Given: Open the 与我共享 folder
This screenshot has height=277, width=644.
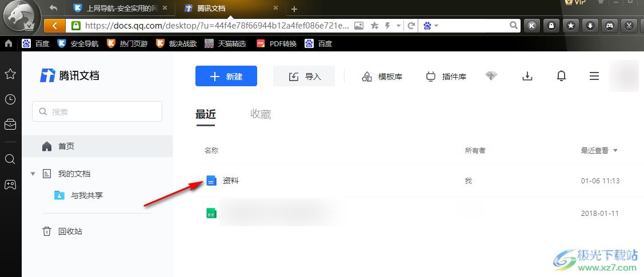Looking at the screenshot, I should pyautogui.click(x=78, y=195).
